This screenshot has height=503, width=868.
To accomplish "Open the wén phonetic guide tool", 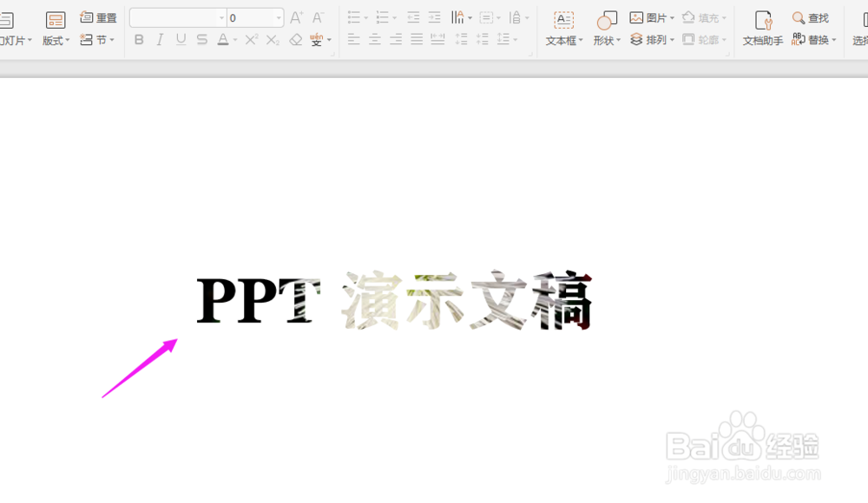I will point(317,40).
